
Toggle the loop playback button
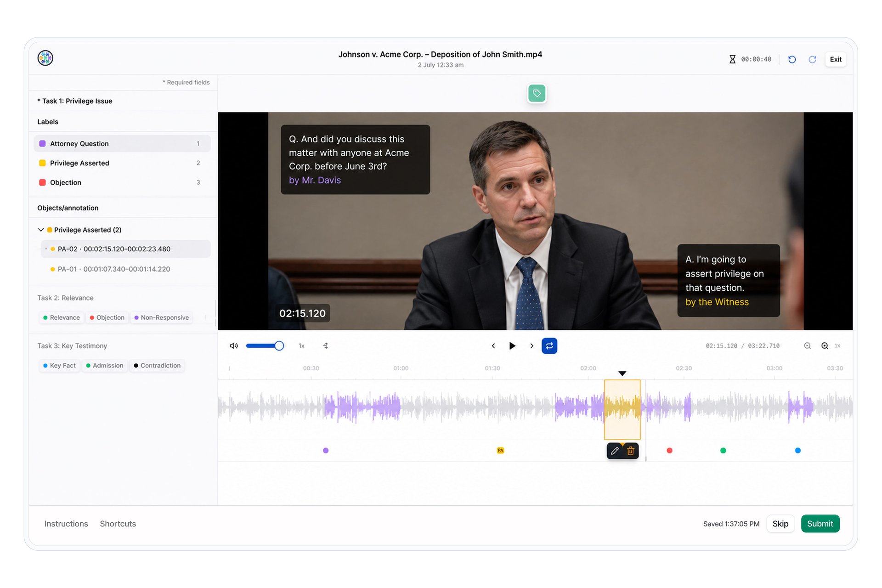pos(549,346)
